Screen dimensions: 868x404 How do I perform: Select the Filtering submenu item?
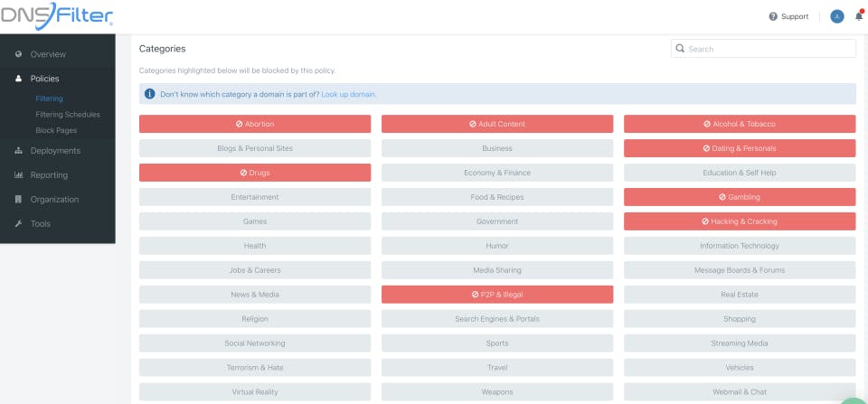pos(49,99)
